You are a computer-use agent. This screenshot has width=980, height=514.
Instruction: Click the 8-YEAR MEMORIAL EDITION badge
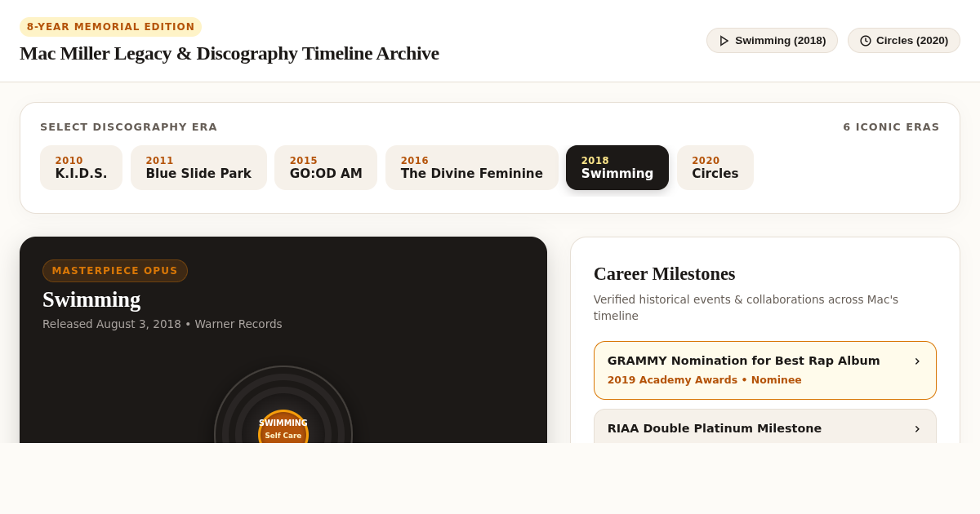click(110, 27)
